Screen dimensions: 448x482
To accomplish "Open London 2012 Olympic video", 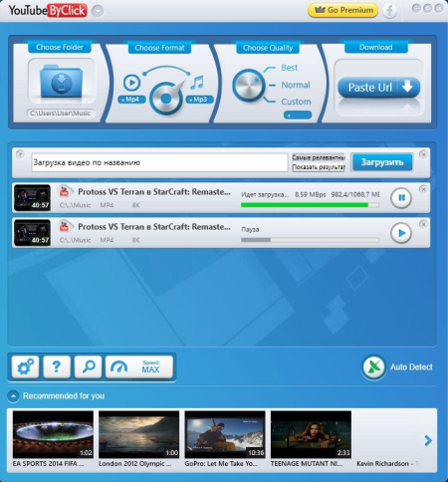I will click(x=138, y=434).
